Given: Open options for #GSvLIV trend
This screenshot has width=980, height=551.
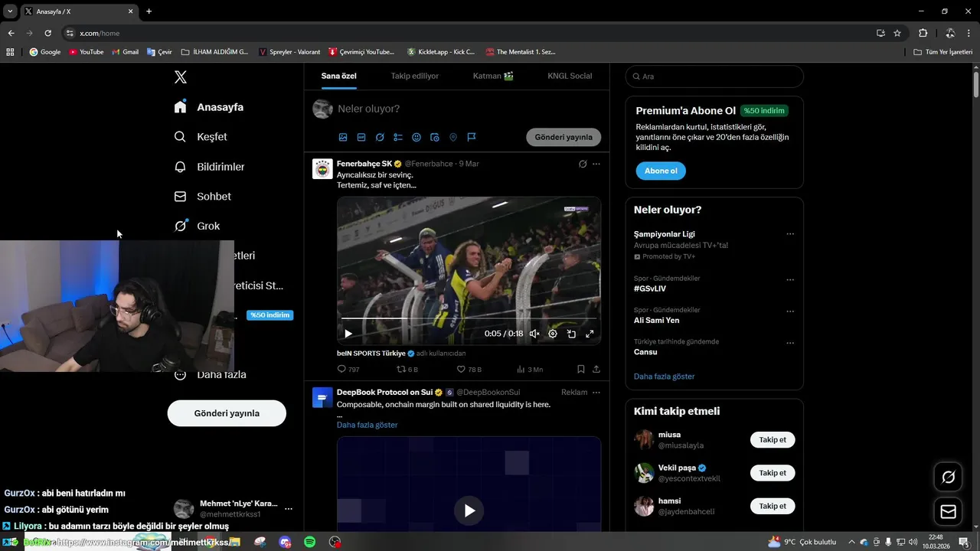Looking at the screenshot, I should tap(790, 280).
